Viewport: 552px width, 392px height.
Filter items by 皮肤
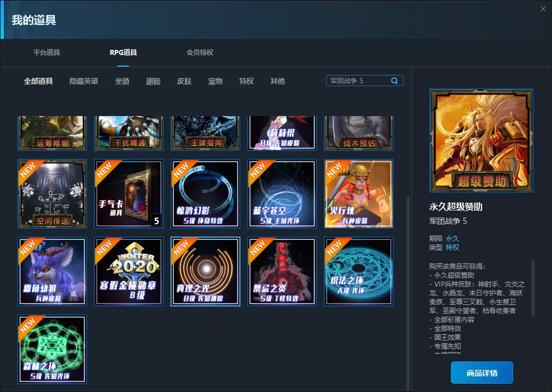[184, 81]
